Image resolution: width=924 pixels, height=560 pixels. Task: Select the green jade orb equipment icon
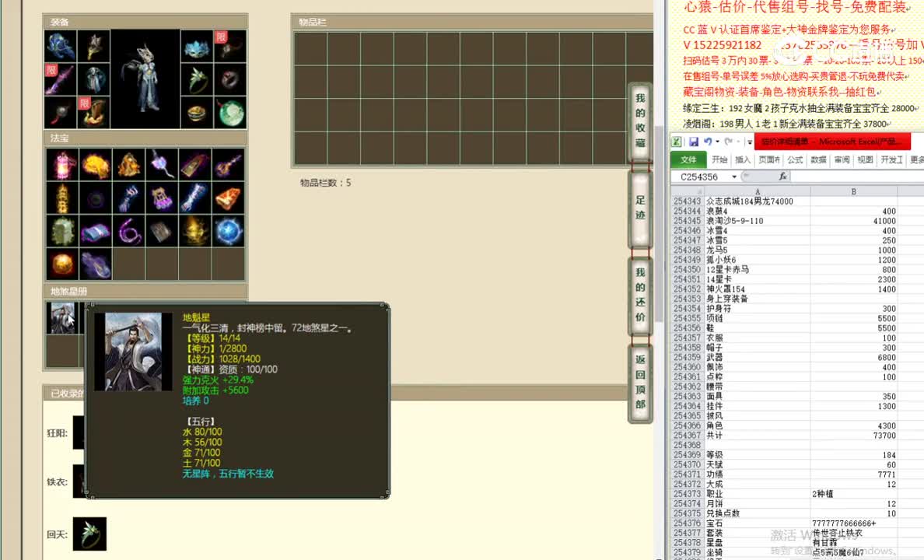[230, 112]
